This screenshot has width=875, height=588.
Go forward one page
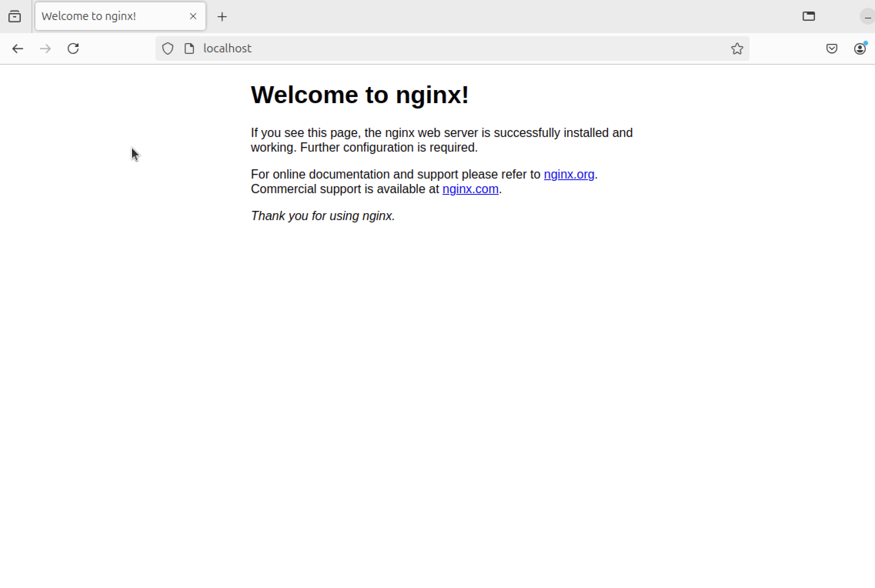pyautogui.click(x=45, y=48)
